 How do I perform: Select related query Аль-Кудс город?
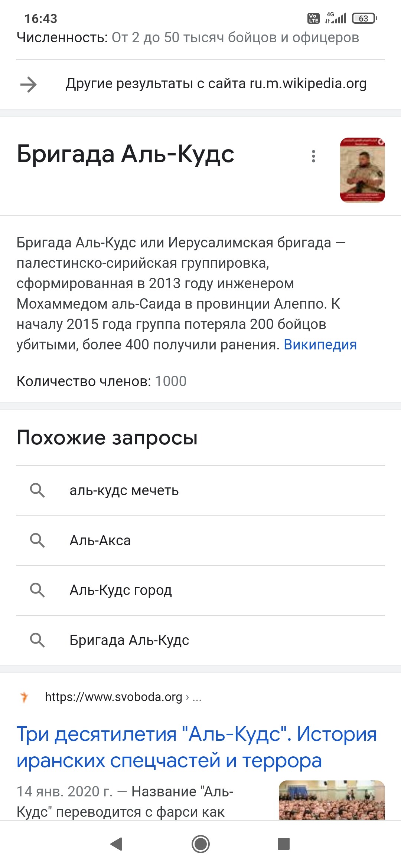[x=200, y=590]
